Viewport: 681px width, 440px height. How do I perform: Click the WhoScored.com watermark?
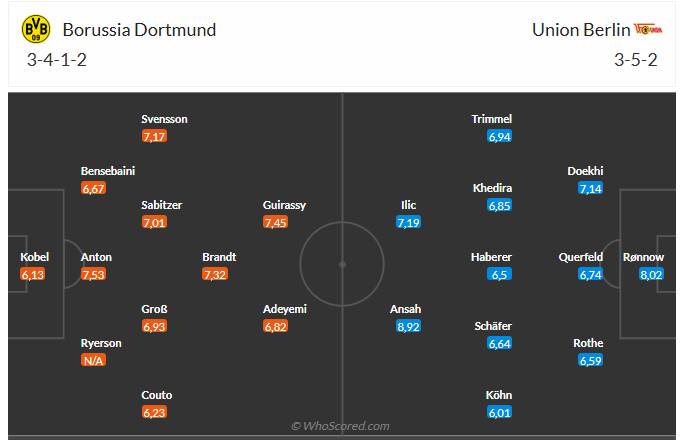(x=341, y=426)
